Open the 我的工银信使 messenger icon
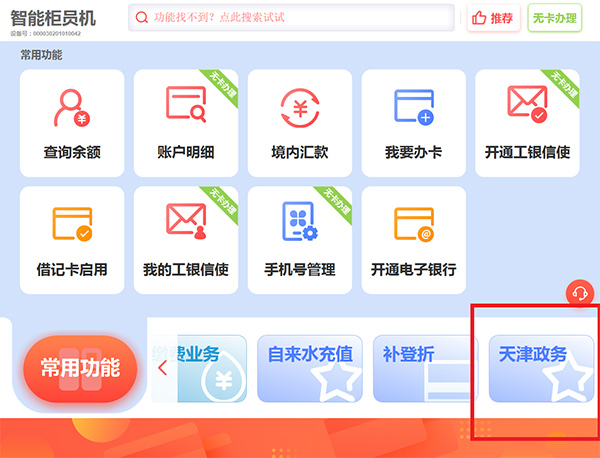 [x=186, y=221]
